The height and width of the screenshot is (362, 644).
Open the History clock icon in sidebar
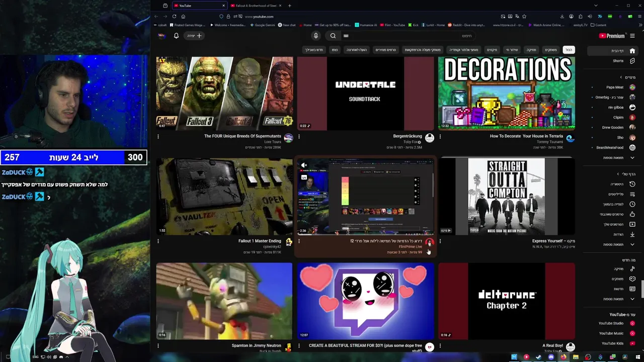[x=632, y=184]
